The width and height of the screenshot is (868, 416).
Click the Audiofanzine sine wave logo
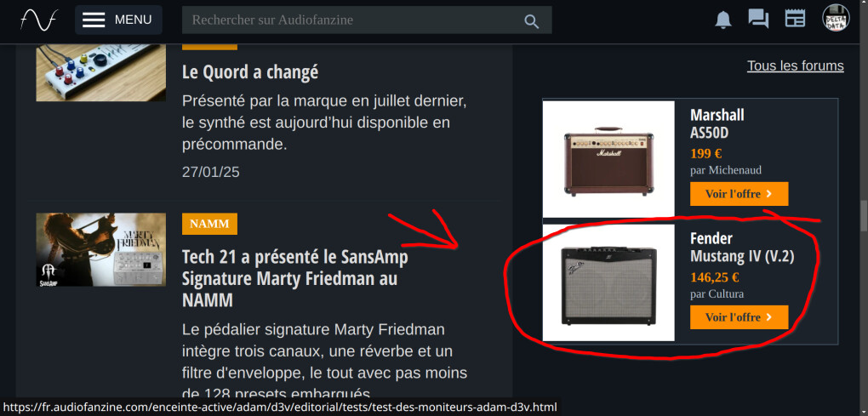(x=38, y=20)
